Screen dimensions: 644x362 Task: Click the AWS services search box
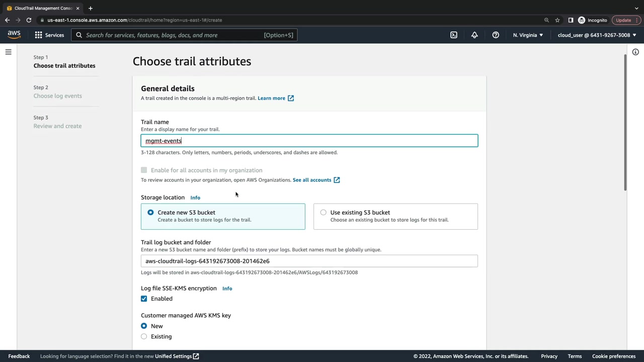tap(184, 35)
